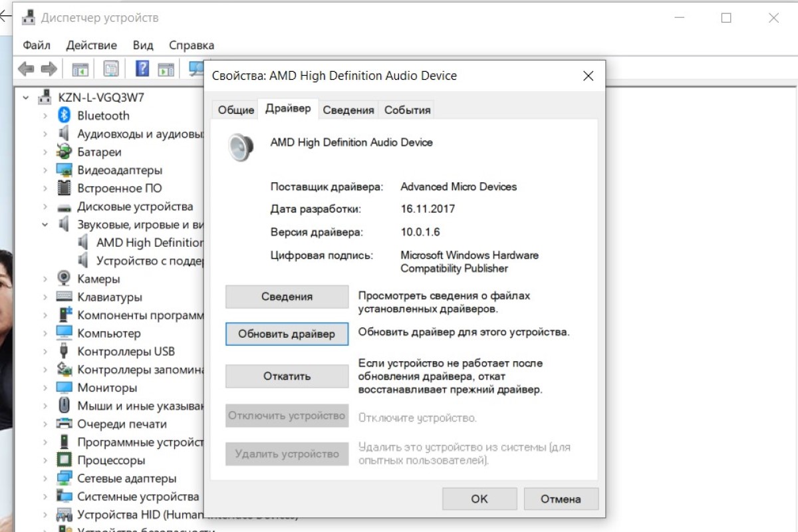Click the driver date 16.11.2017

click(428, 209)
